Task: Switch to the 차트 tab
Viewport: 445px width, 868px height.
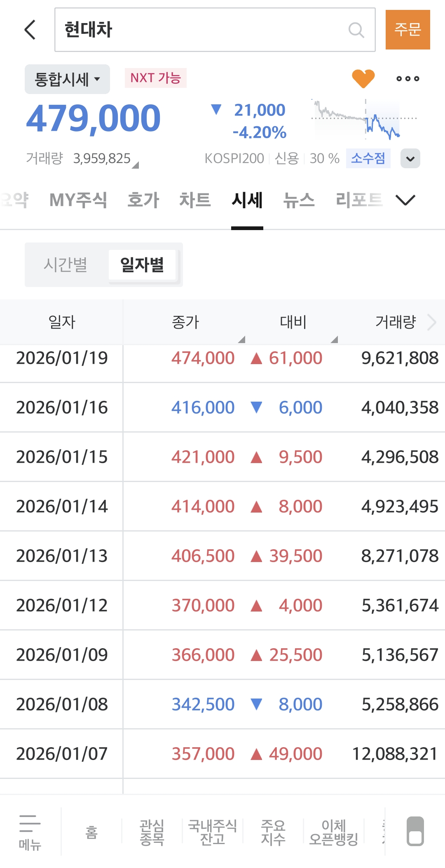Action: [195, 200]
